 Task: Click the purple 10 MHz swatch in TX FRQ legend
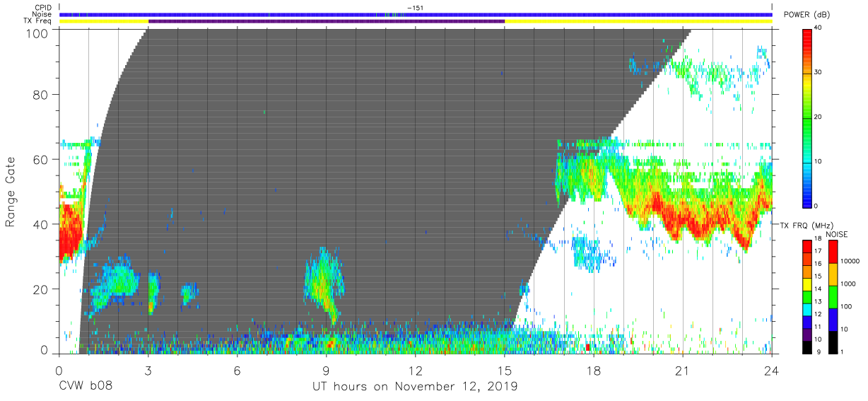click(x=808, y=335)
